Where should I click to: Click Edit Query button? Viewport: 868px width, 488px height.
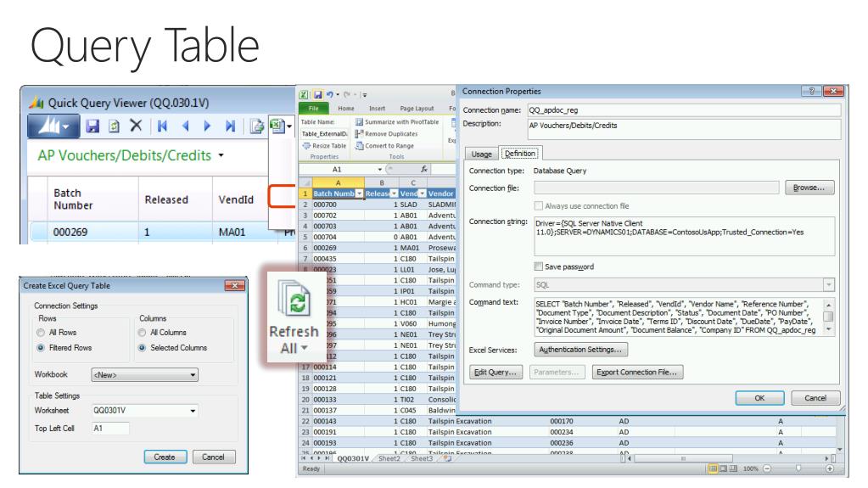pyautogui.click(x=496, y=373)
